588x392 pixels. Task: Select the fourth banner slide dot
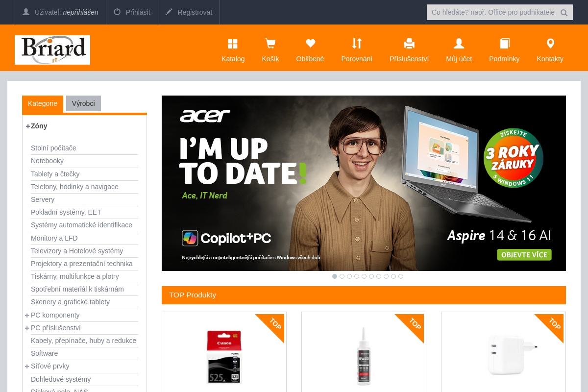point(357,276)
